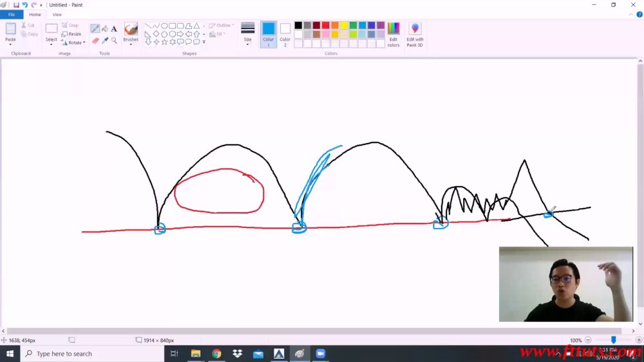Open Edit with Paint 3D
644x362 pixels.
415,35
